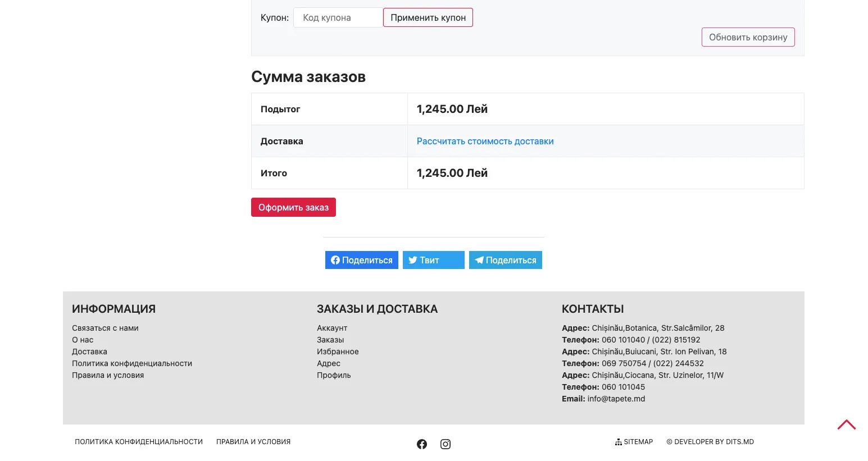This screenshot has height=461, width=868.
Task: Open Доставка link under Информация
Action: tap(89, 352)
